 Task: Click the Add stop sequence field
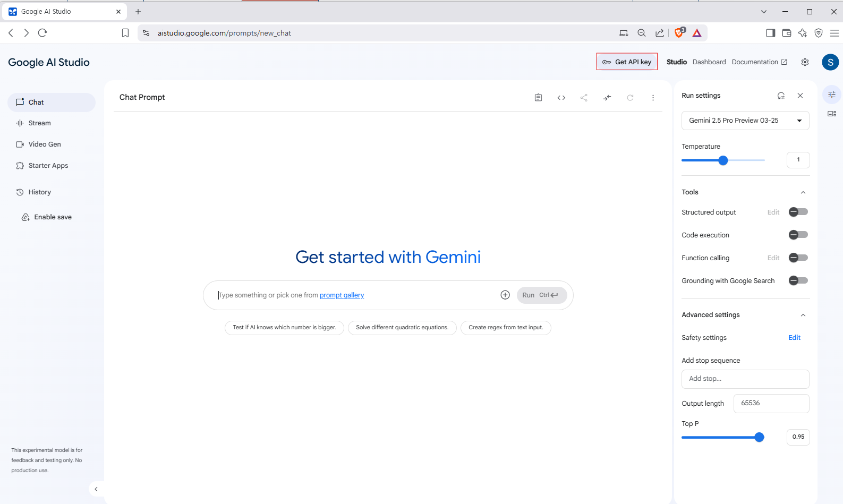click(745, 379)
